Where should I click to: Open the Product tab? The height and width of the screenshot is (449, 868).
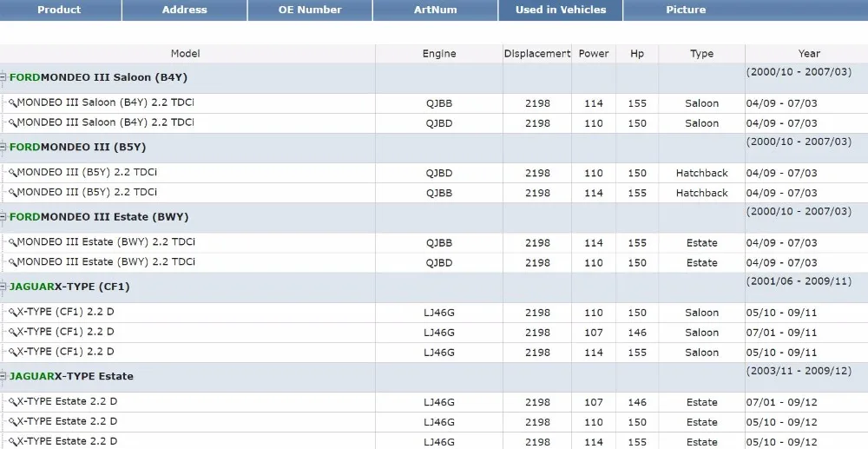(x=59, y=10)
